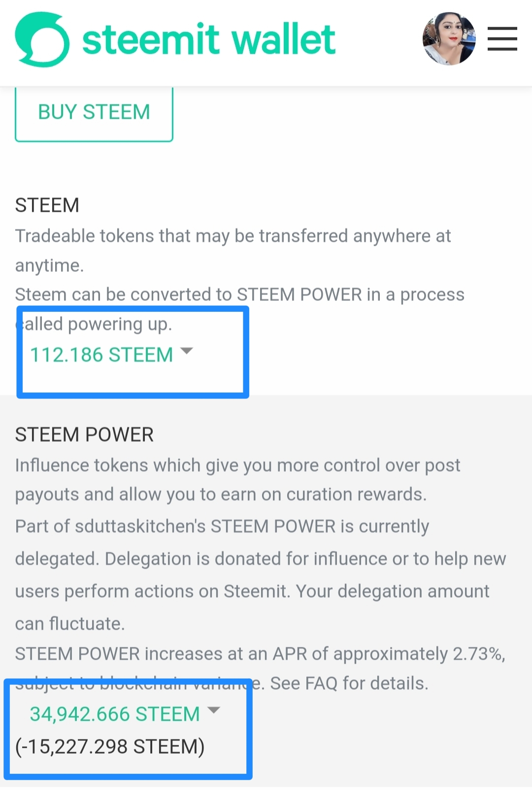Screen dimensions: 532x790
Task: Click the STEEM section heading
Action: 47,205
